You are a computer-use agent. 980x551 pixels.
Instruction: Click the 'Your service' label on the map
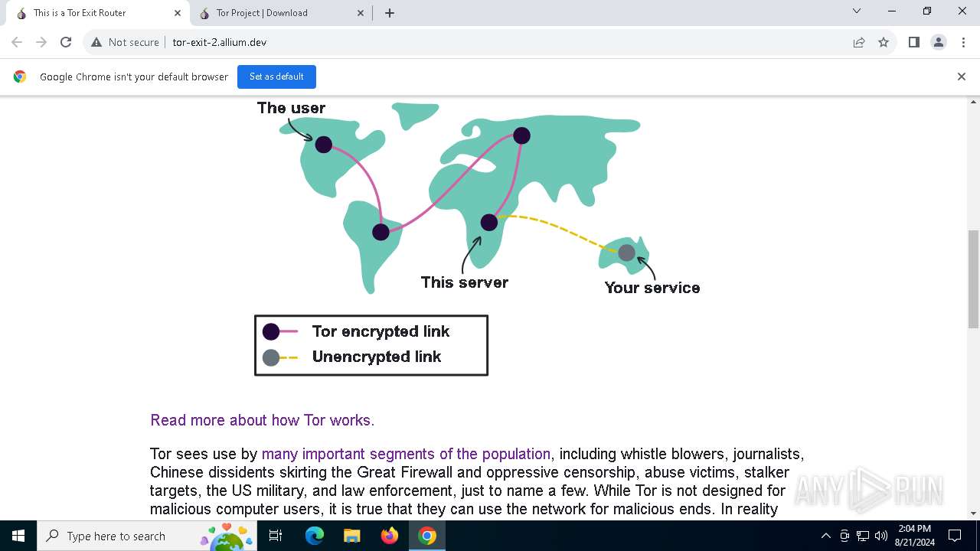[652, 288]
